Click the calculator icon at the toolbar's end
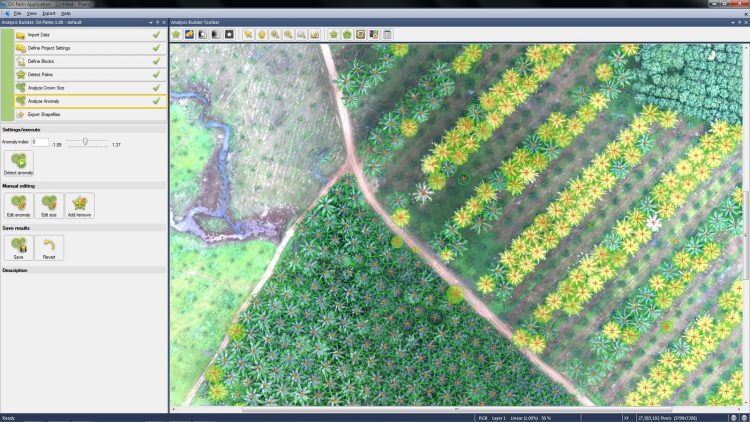Viewport: 750px width, 422px height. point(387,34)
